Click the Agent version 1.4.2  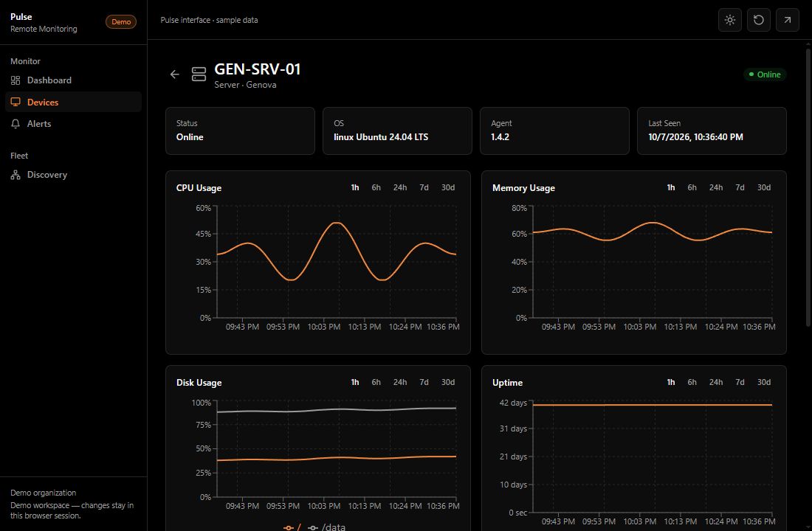(500, 137)
